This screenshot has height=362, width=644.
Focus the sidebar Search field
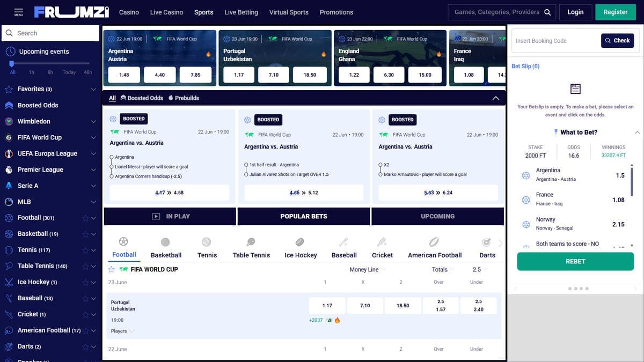point(50,33)
